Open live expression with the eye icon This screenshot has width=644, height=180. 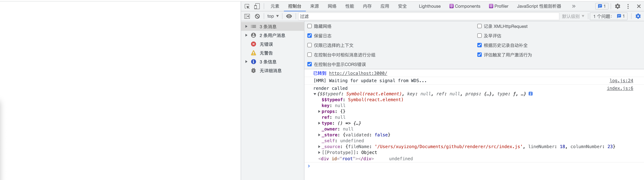pyautogui.click(x=289, y=16)
